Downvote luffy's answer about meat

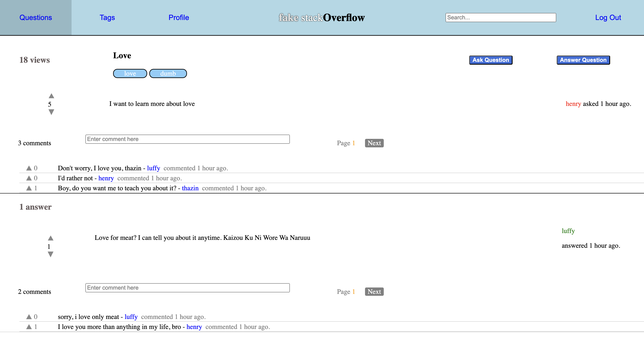[x=50, y=254]
